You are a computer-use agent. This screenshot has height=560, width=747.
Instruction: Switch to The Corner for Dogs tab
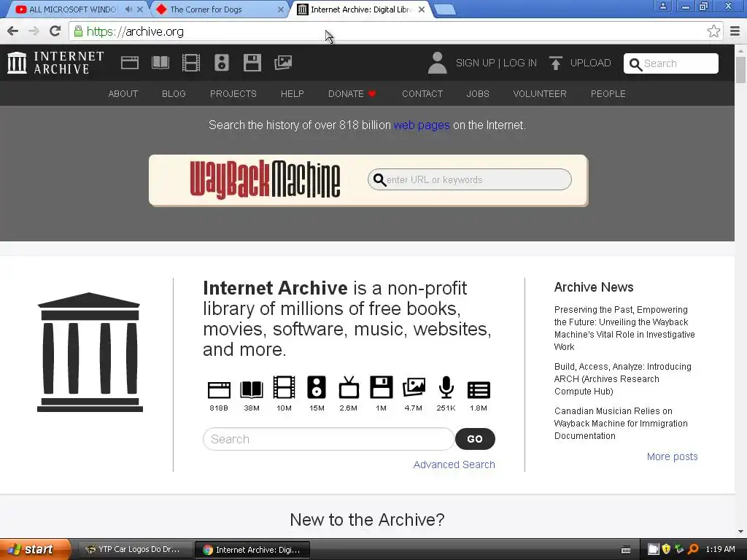(x=219, y=9)
